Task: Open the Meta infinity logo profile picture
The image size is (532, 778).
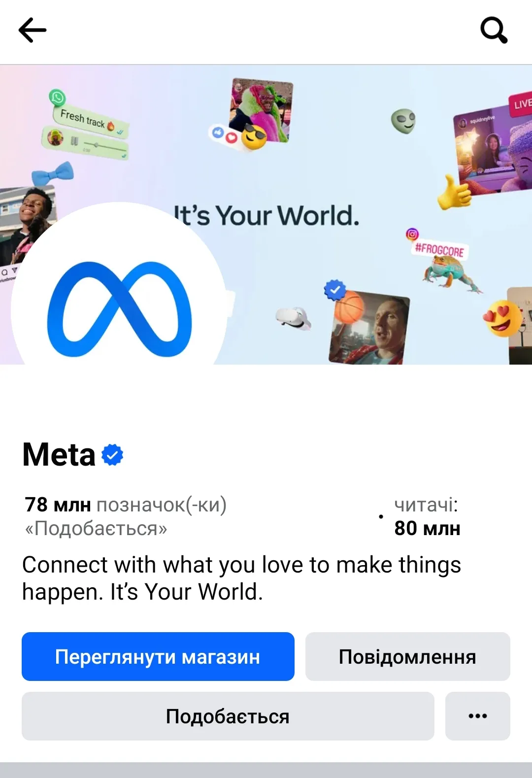Action: coord(119,309)
